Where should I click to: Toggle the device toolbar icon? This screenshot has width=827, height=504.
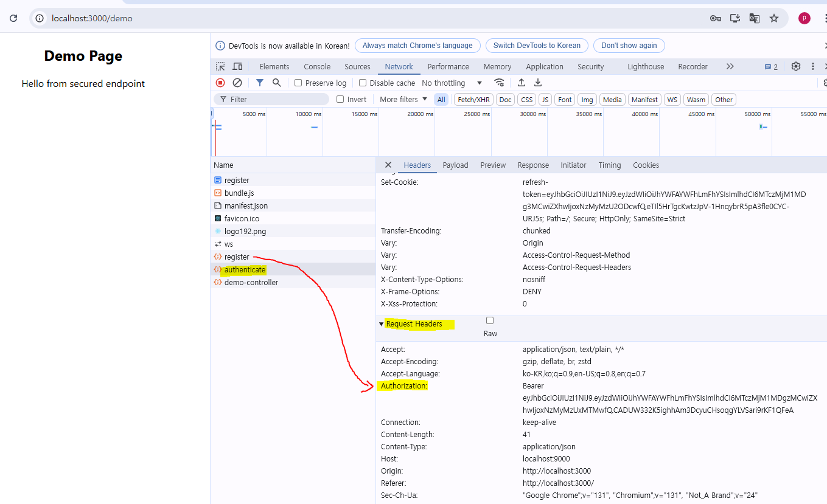click(x=237, y=67)
